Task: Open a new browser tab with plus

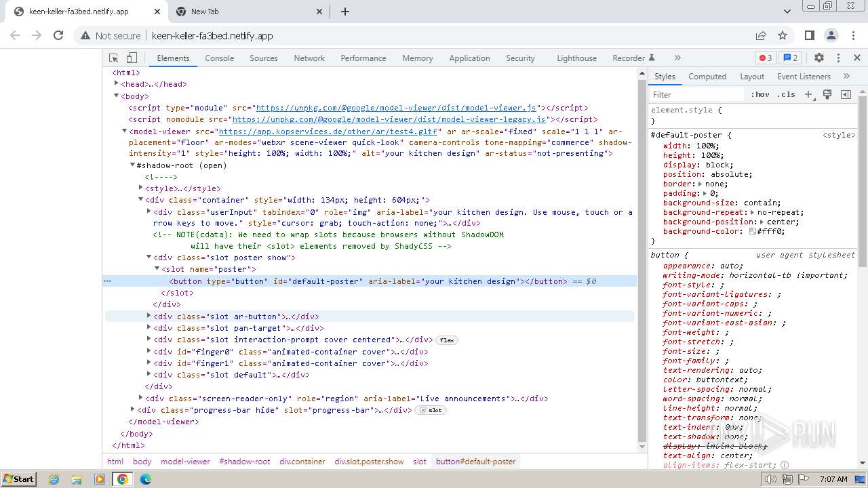Action: click(345, 12)
